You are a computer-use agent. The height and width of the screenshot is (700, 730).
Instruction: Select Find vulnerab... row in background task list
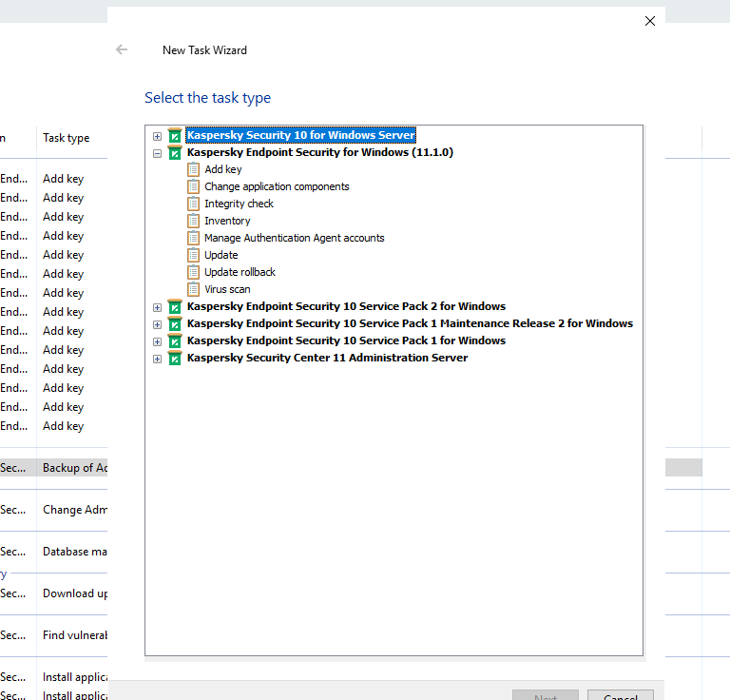click(53, 635)
